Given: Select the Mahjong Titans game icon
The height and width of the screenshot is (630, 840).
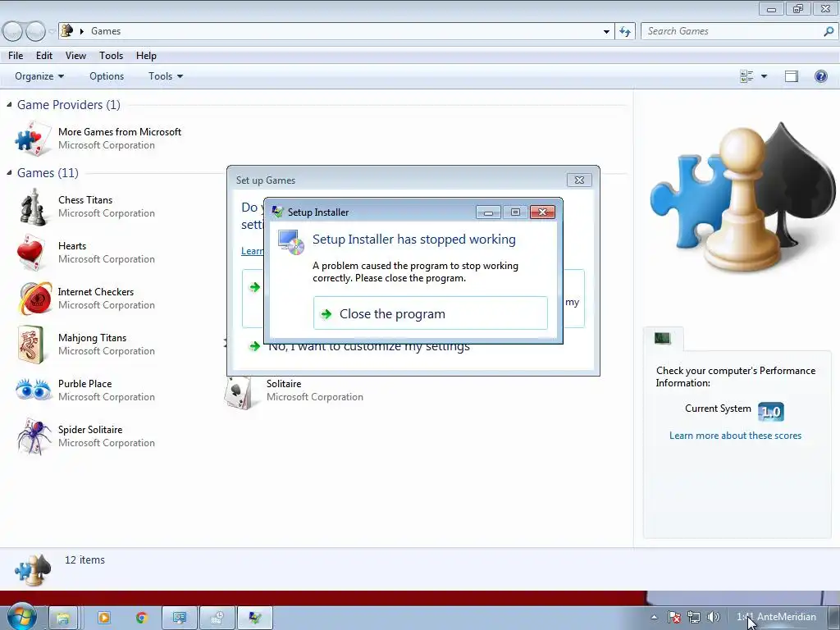Looking at the screenshot, I should pyautogui.click(x=30, y=345).
